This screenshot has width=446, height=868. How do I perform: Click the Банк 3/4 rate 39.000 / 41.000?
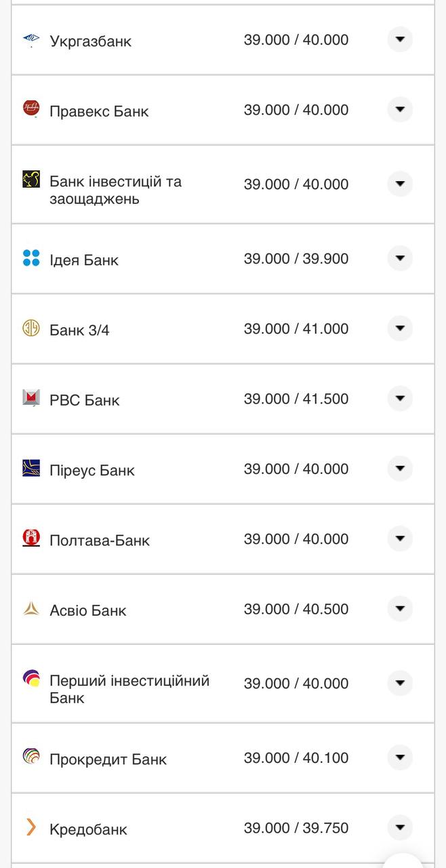(x=296, y=329)
